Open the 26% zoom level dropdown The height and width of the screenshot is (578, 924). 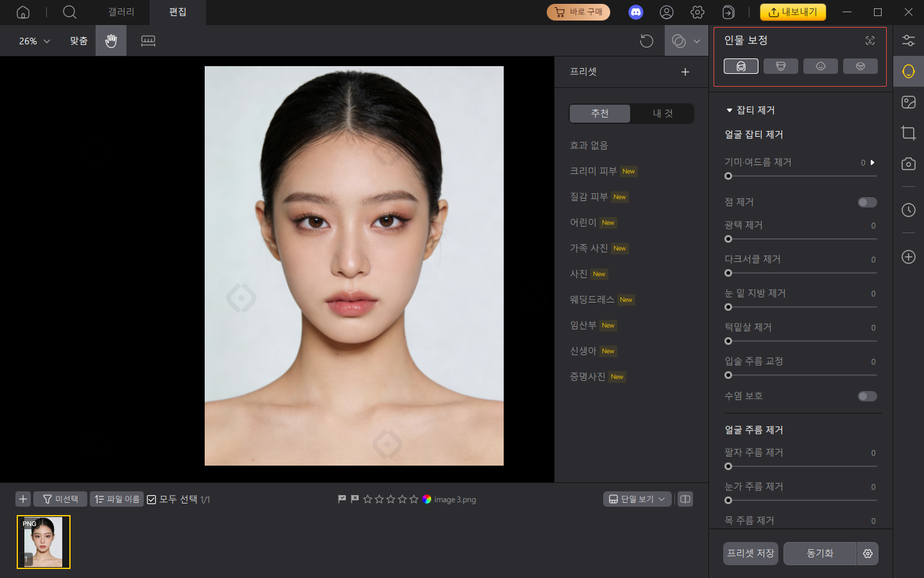click(31, 40)
